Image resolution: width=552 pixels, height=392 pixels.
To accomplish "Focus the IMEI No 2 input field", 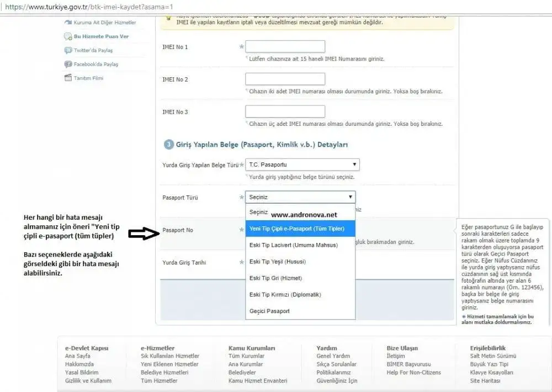I will tap(285, 79).
